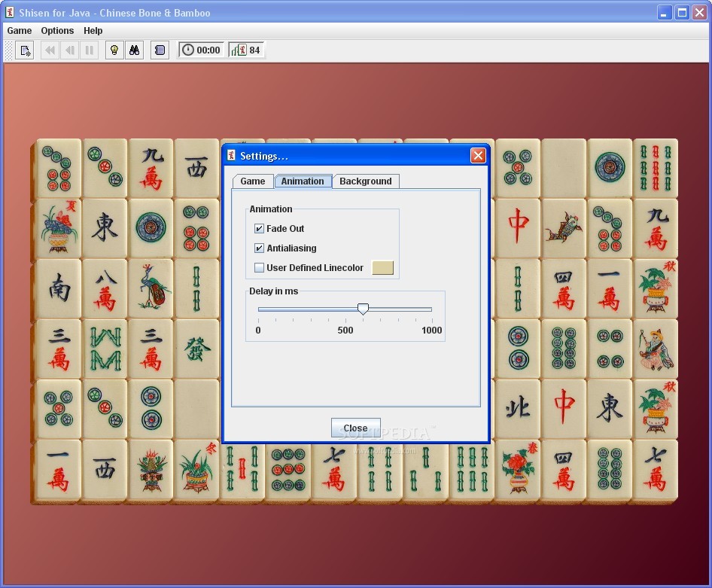
Task: Select the four circles tile
Action: tap(610, 349)
